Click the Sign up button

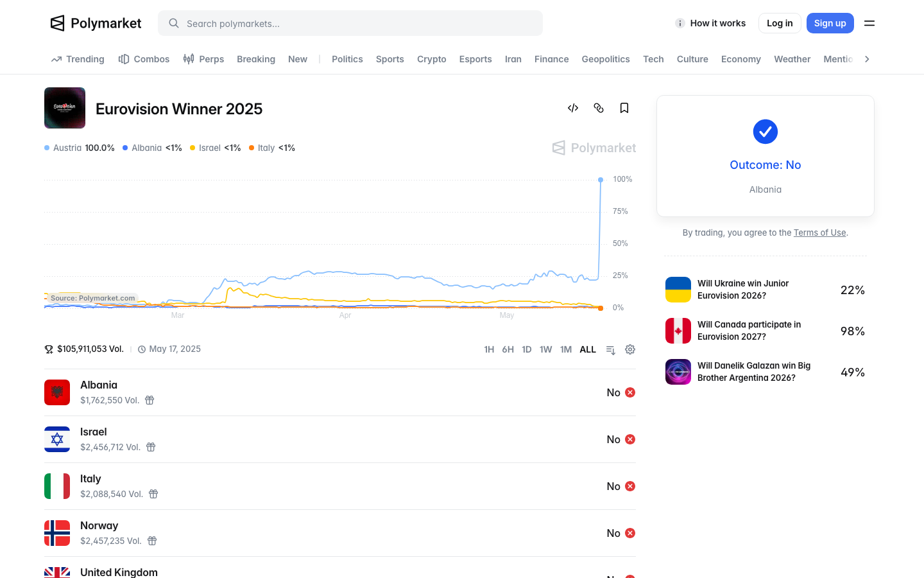coord(830,23)
